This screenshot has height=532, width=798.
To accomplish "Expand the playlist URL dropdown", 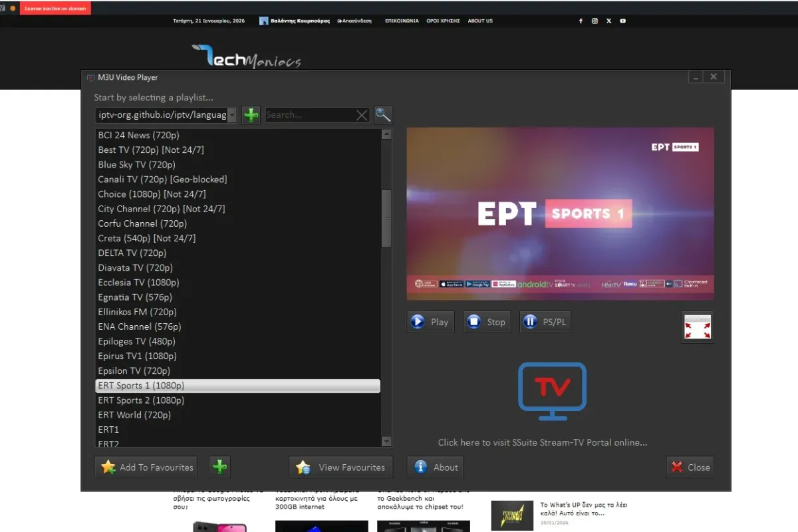I will tap(231, 115).
